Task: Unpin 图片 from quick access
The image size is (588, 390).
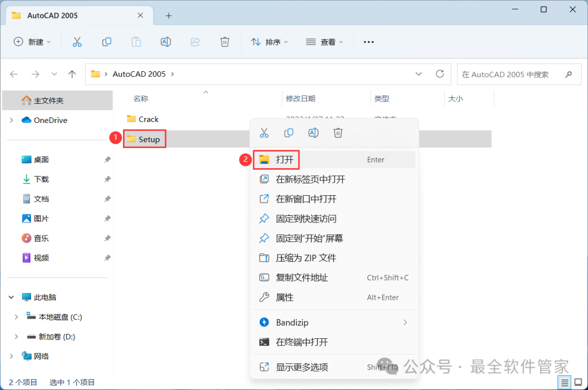Action: [108, 219]
